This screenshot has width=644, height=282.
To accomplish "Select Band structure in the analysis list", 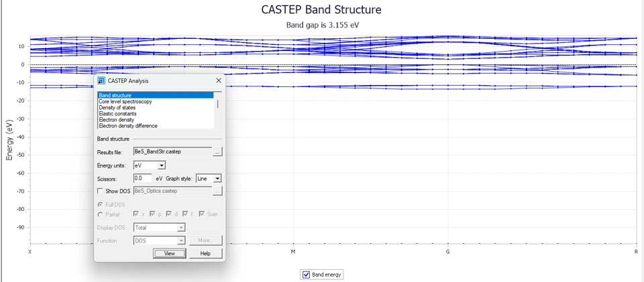I will 115,96.
